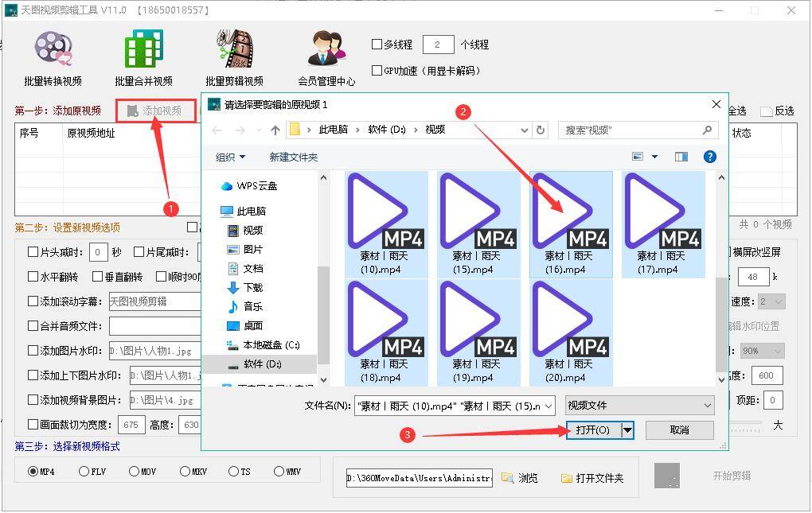Click the 添加视频 button

coord(156,111)
